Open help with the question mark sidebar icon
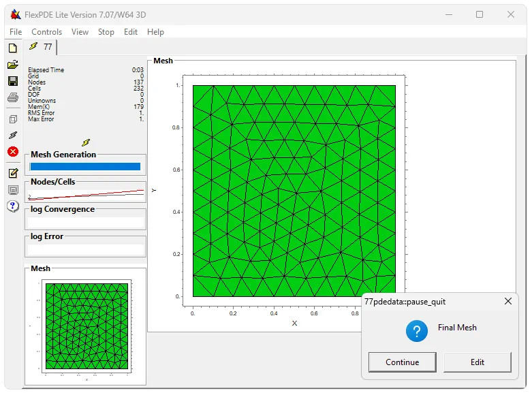 [x=12, y=206]
